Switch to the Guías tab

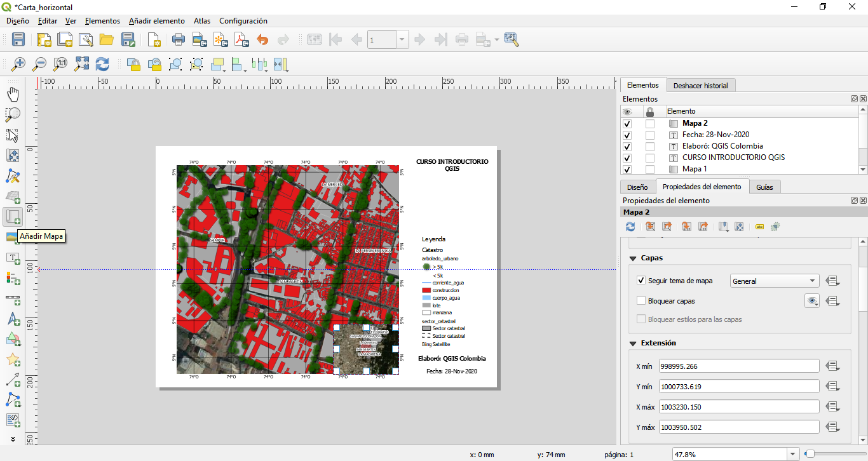764,187
